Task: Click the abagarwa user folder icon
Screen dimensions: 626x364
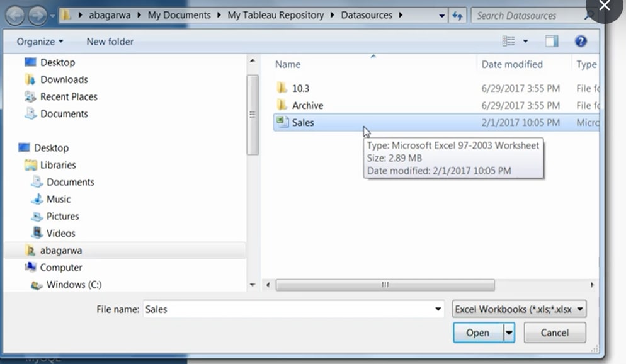Action: [30, 250]
